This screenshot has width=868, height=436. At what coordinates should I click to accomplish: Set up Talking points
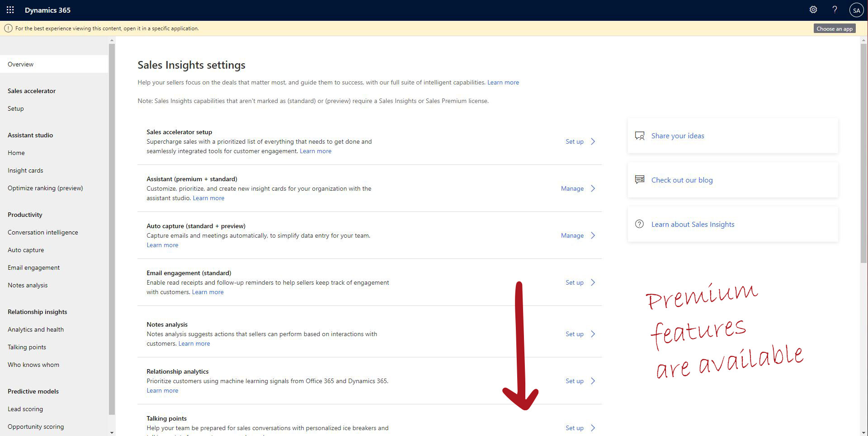574,427
